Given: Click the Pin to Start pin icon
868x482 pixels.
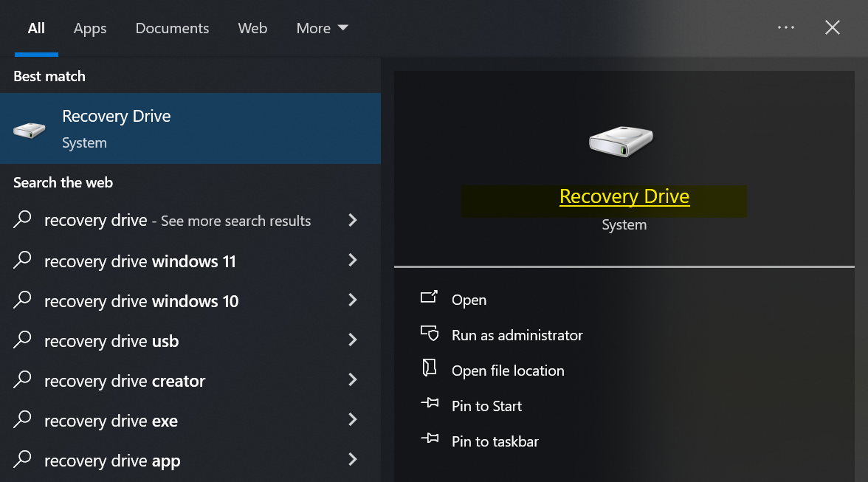Looking at the screenshot, I should click(x=429, y=404).
